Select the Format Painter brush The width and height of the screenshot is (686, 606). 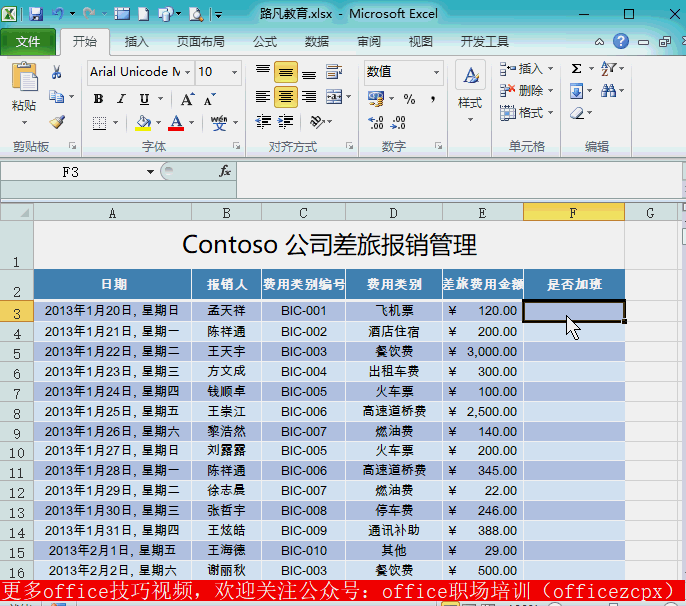(x=57, y=122)
